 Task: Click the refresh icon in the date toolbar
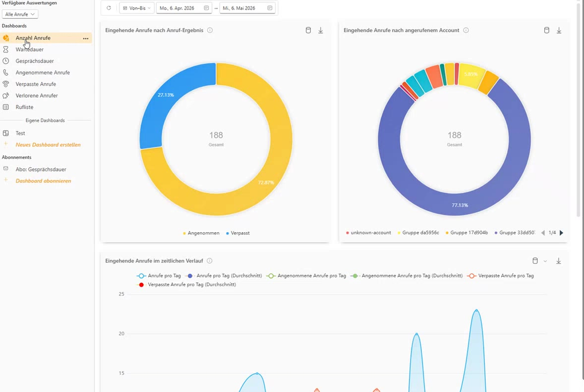tap(109, 8)
